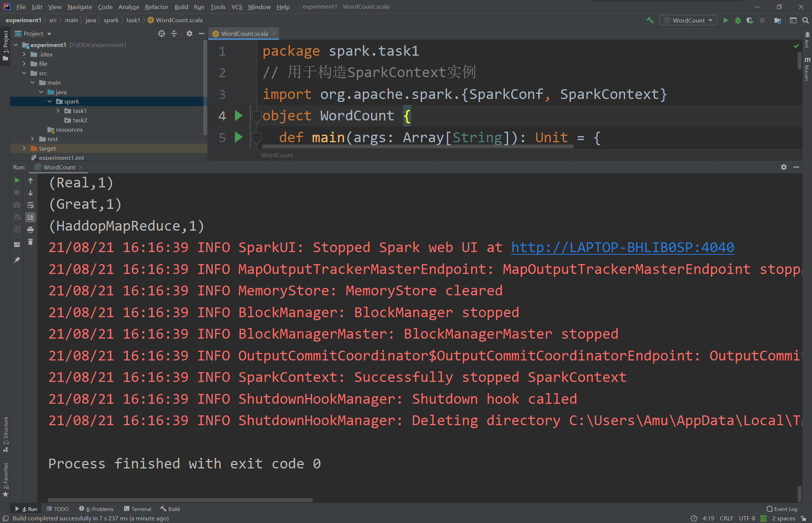Open the Event Log
The width and height of the screenshot is (812, 523).
click(x=782, y=509)
